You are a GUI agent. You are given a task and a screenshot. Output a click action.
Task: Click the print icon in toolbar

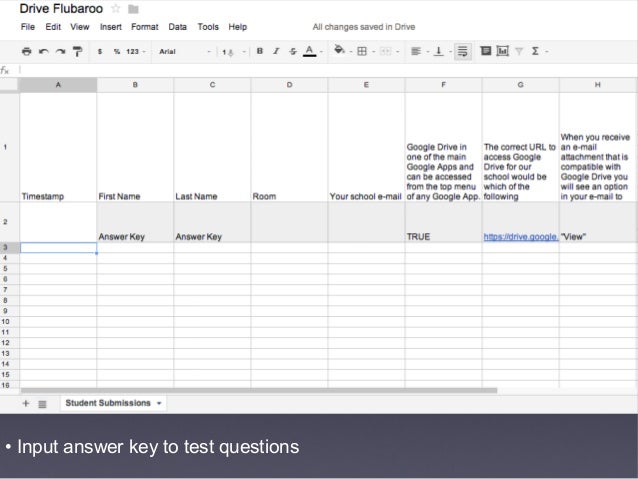tap(29, 49)
